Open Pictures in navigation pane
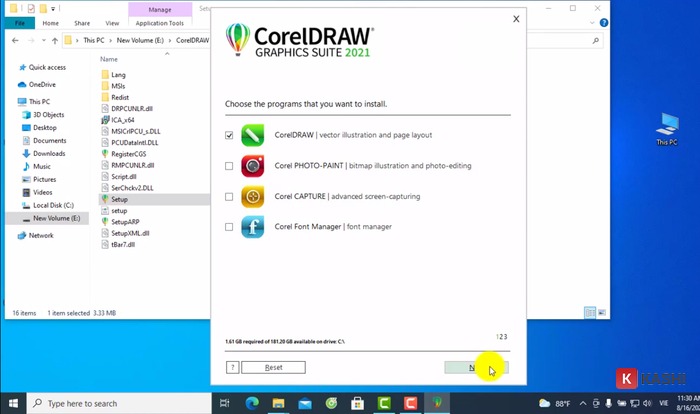Screen dimensions: 700x414 45,179
